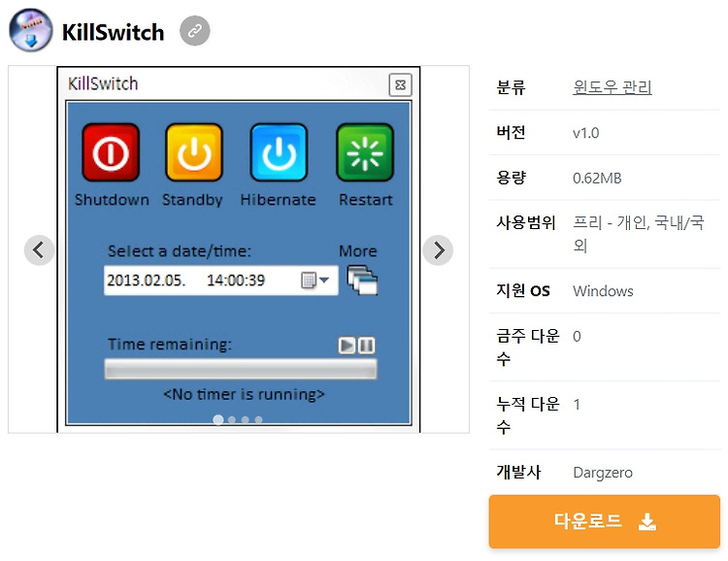Image resolution: width=728 pixels, height=561 pixels.
Task: Click the KillSwitch app logo
Action: tap(31, 30)
